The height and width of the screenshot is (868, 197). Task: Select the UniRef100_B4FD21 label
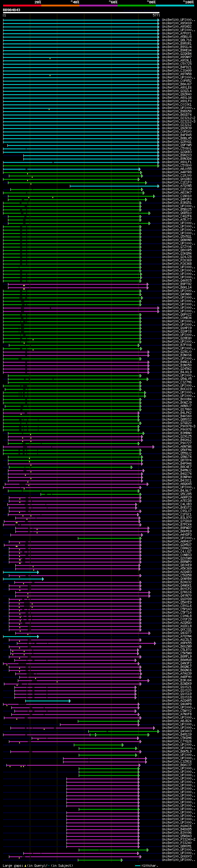[176, 67]
